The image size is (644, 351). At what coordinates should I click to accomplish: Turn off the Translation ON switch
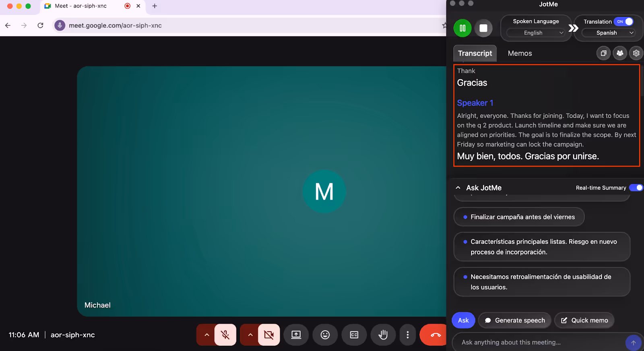pos(623,22)
